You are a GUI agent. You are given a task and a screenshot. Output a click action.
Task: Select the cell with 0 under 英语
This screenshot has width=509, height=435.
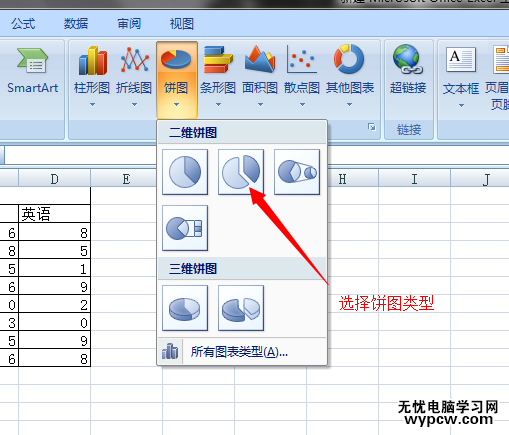click(x=54, y=322)
